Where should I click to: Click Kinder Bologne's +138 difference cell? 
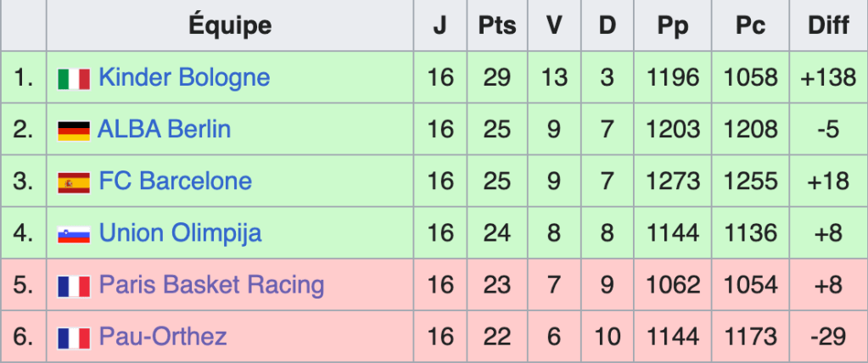click(x=828, y=78)
